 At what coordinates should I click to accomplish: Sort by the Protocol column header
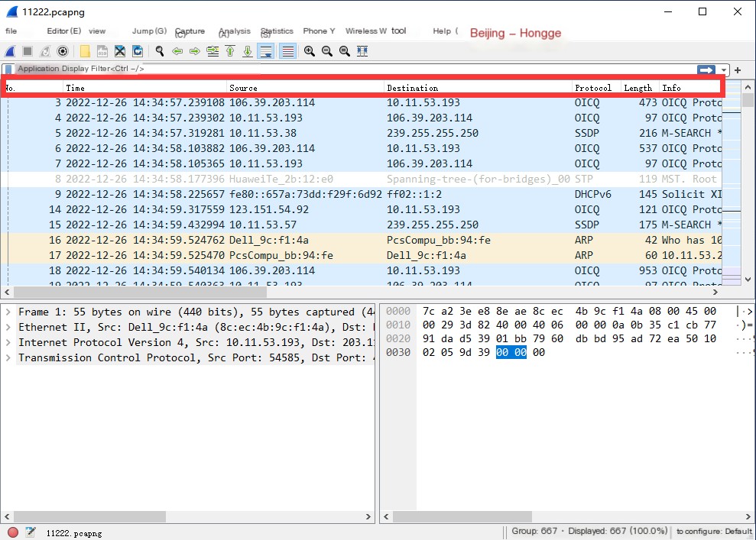coord(596,88)
